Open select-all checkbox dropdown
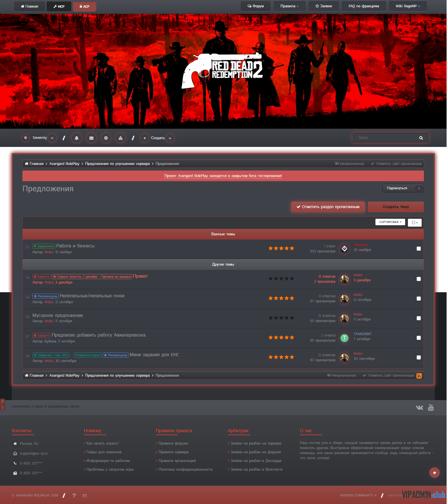Screen dimensions: 448x504 [415, 223]
